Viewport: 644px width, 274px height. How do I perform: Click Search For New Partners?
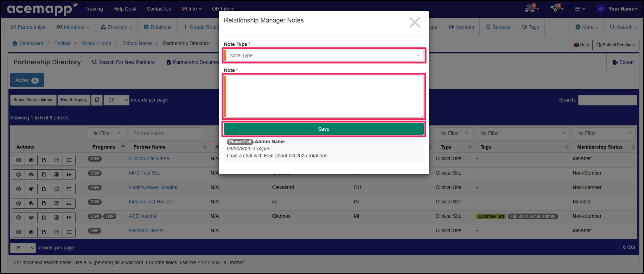[123, 62]
